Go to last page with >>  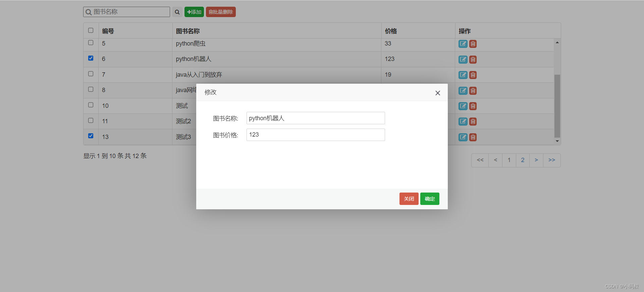click(552, 160)
